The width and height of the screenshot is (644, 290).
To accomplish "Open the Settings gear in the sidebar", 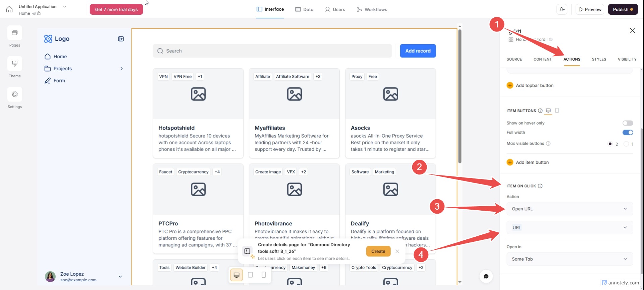I will point(15,94).
